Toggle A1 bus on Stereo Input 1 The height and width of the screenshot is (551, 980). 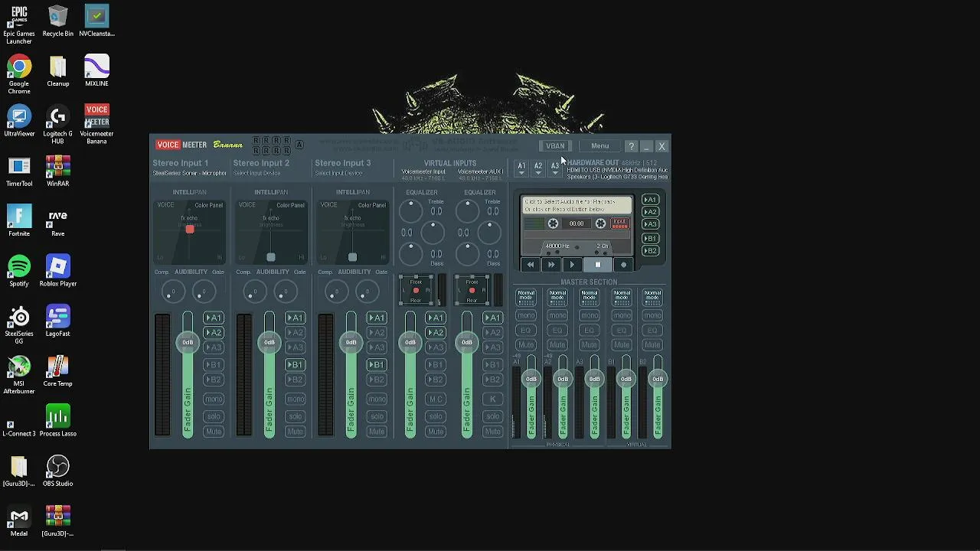pos(214,318)
